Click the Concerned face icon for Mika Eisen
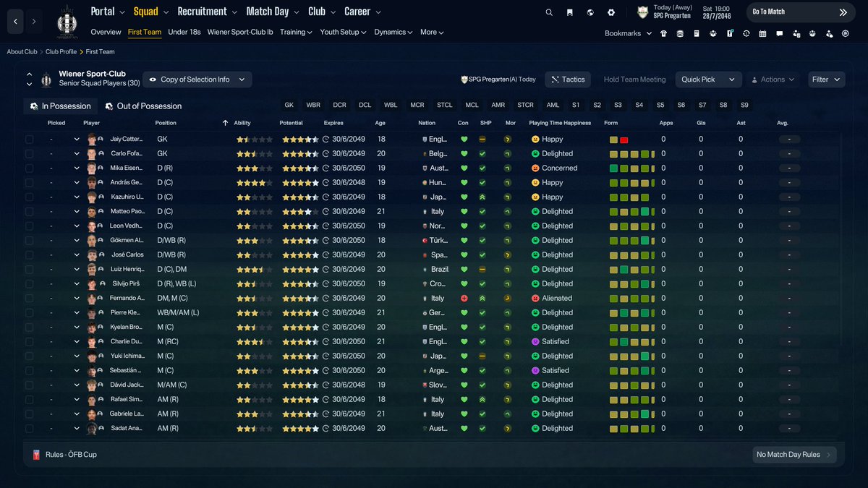This screenshot has width=868, height=488. [535, 168]
